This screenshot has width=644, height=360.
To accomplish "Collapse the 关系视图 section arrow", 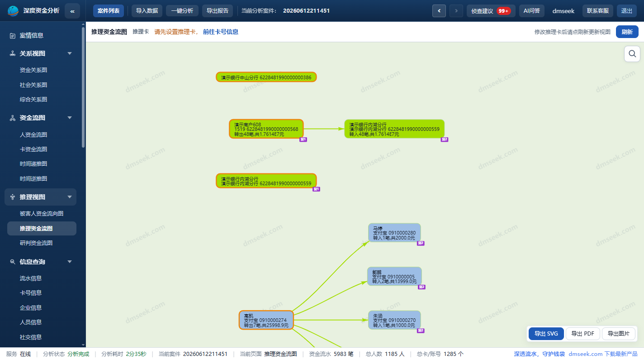I will tap(70, 53).
